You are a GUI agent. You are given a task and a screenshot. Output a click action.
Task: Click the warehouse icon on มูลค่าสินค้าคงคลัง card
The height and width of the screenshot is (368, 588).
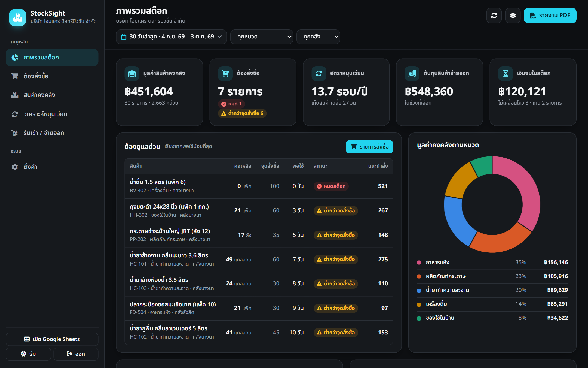[132, 73]
